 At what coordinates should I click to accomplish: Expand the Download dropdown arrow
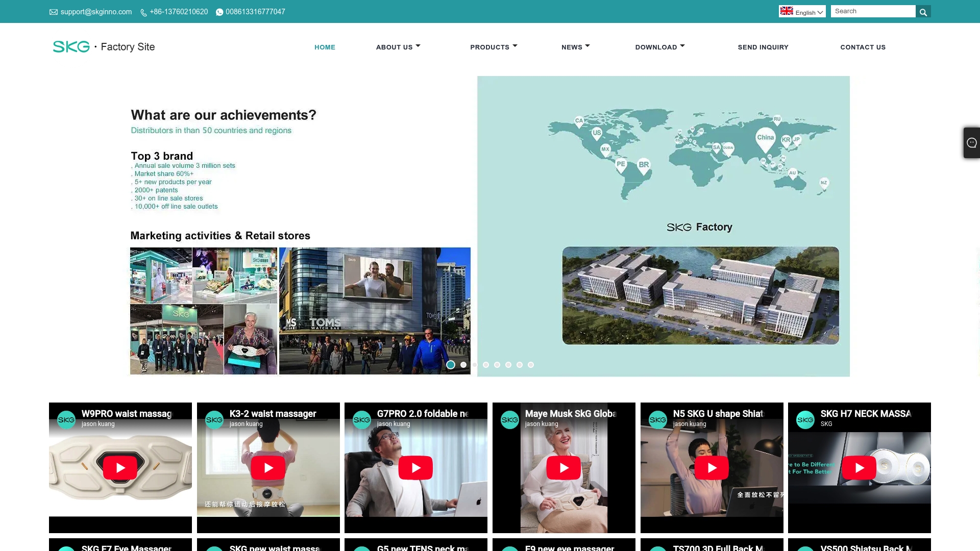[x=682, y=46]
